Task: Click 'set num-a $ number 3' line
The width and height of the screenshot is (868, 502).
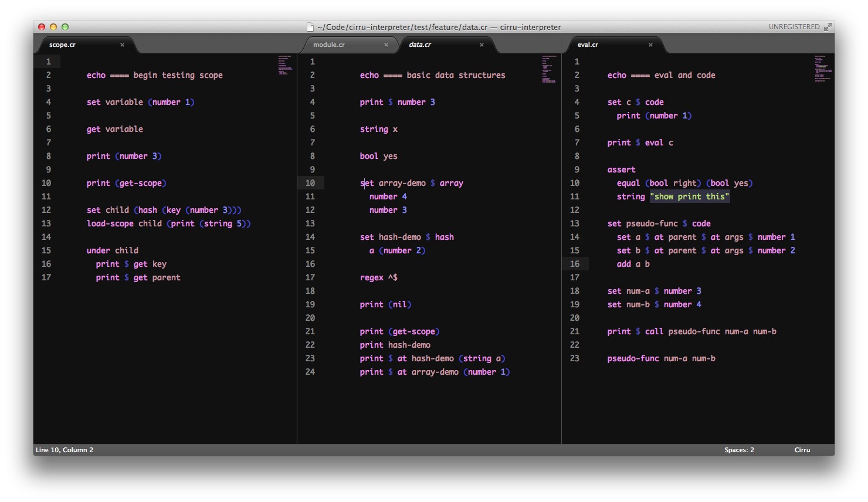Action: point(655,291)
